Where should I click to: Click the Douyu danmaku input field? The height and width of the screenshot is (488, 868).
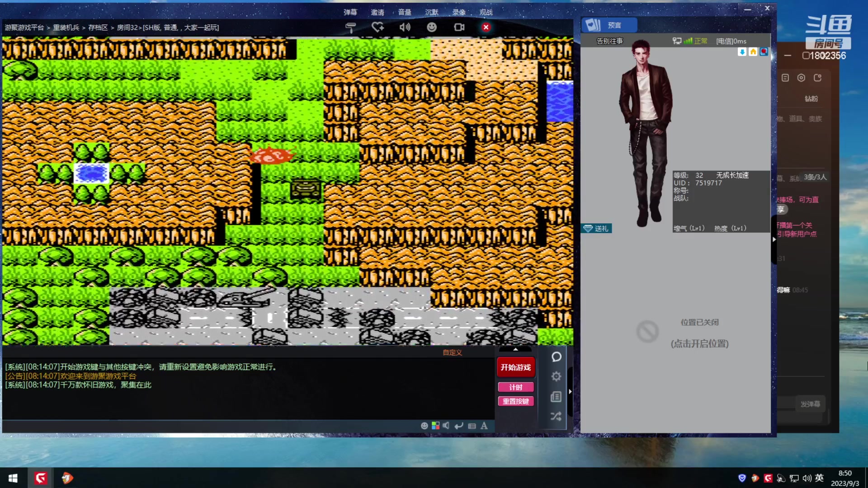pos(786,404)
